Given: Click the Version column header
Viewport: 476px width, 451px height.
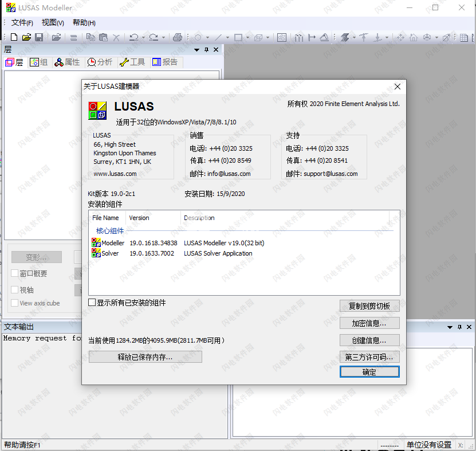Looking at the screenshot, I should click(x=153, y=218).
